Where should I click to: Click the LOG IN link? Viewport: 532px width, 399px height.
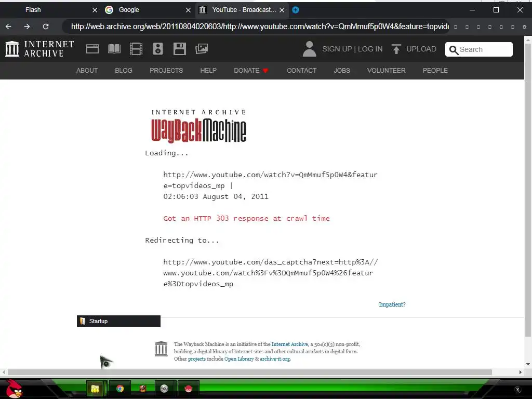click(370, 49)
